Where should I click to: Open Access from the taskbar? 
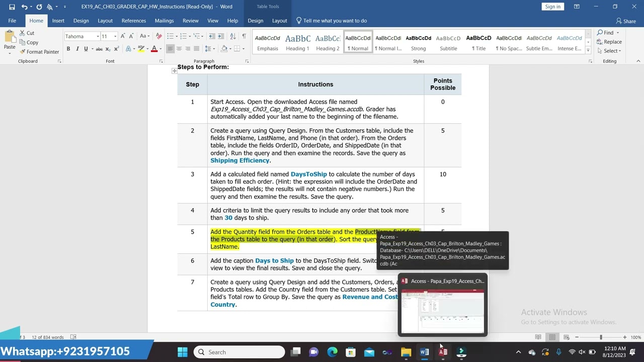[x=443, y=352]
